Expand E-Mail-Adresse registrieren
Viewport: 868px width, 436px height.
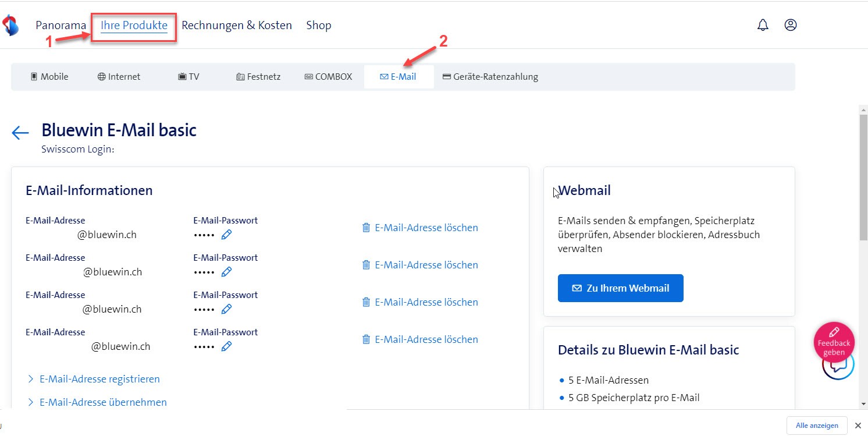[x=99, y=379]
